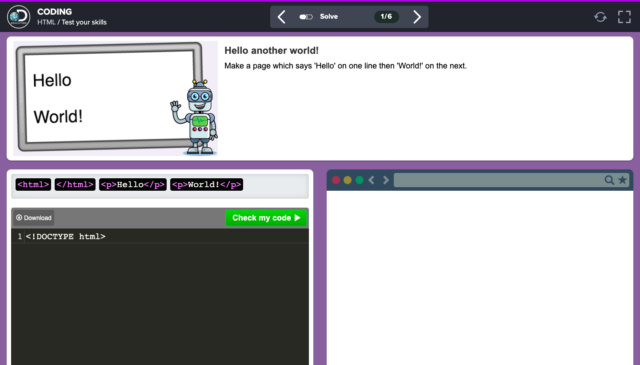Select the </html> code block

coord(75,185)
